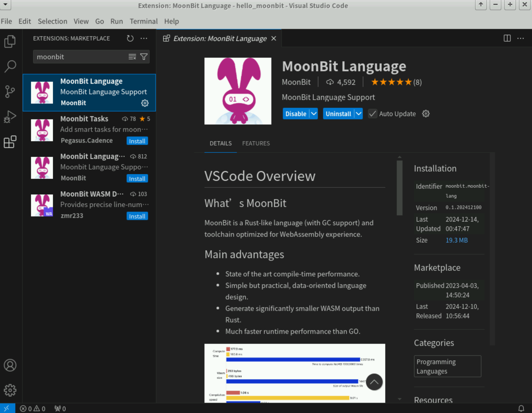Open the Run and Debug view
The height and width of the screenshot is (413, 532).
[x=10, y=117]
